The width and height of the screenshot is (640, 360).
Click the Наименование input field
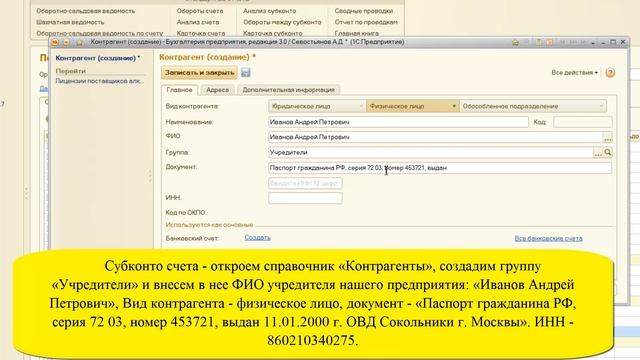coord(398,122)
